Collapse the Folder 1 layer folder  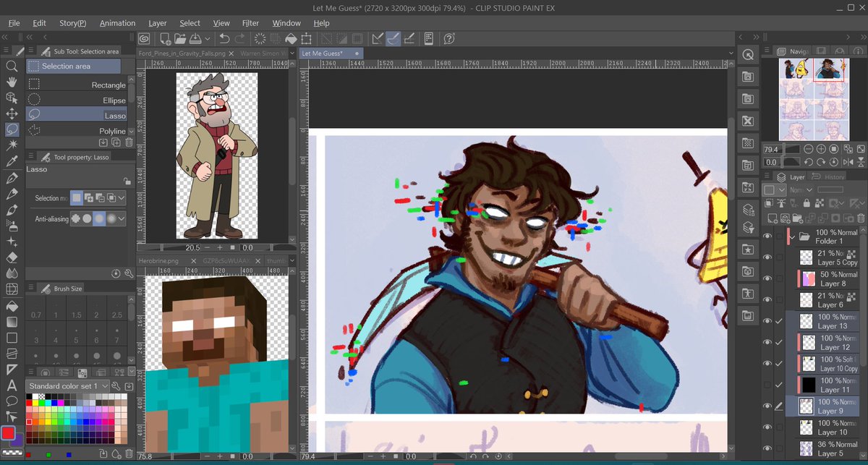pos(793,236)
